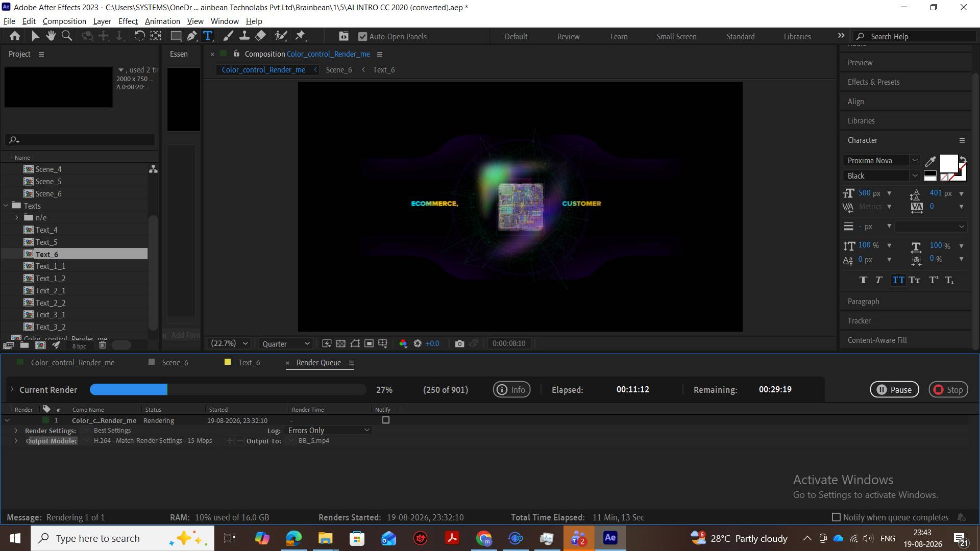Stop the current render
This screenshot has width=980, height=551.
(948, 390)
